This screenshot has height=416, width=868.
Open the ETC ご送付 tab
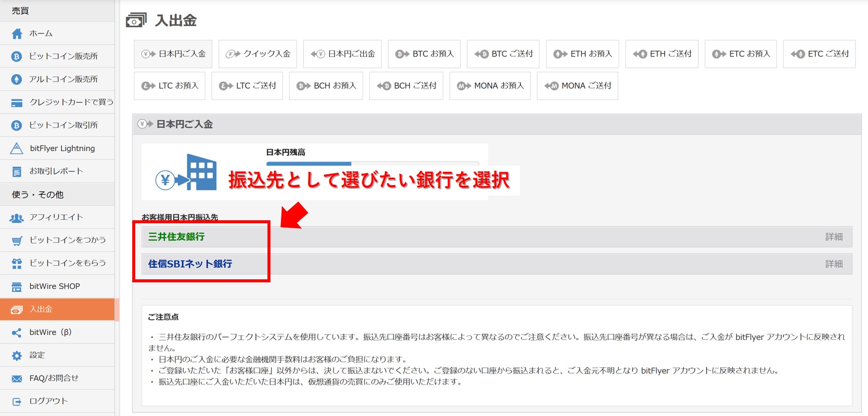tap(819, 54)
